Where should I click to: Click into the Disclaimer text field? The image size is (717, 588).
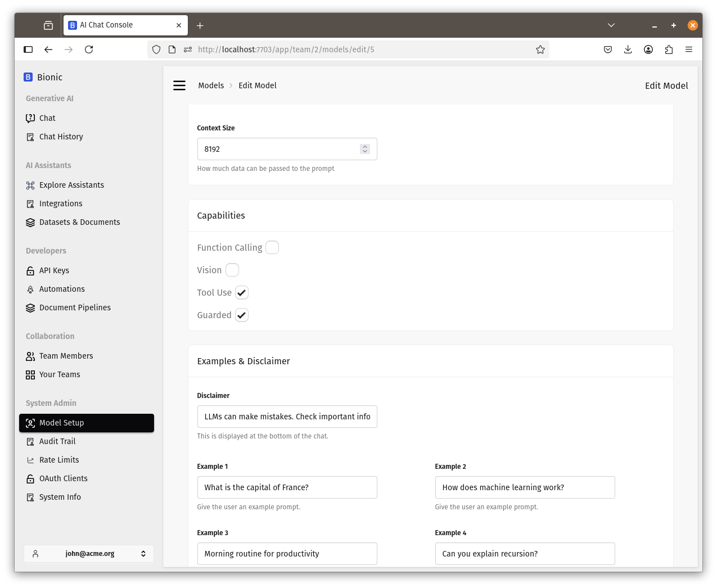pyautogui.click(x=287, y=417)
